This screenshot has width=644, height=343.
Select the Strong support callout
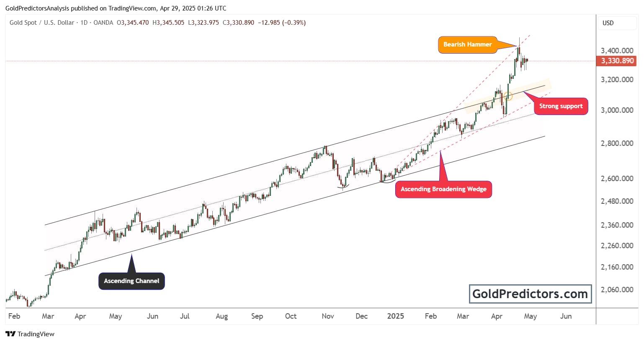pos(561,106)
